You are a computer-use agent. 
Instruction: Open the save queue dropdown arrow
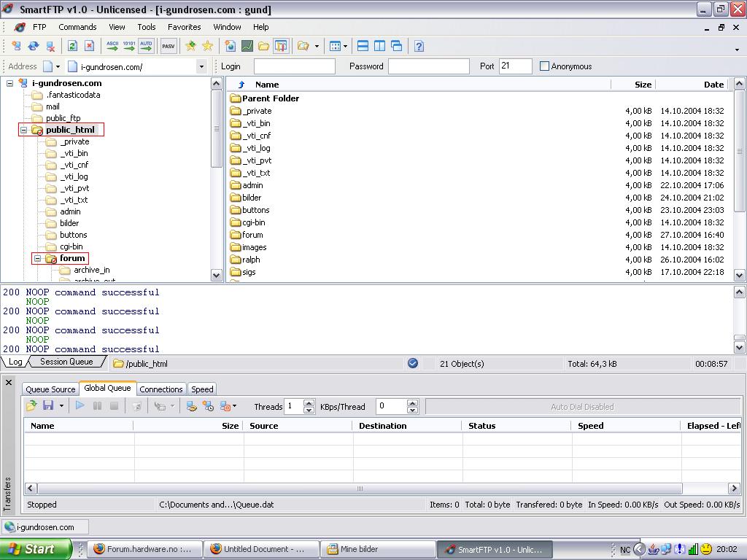(x=61, y=406)
